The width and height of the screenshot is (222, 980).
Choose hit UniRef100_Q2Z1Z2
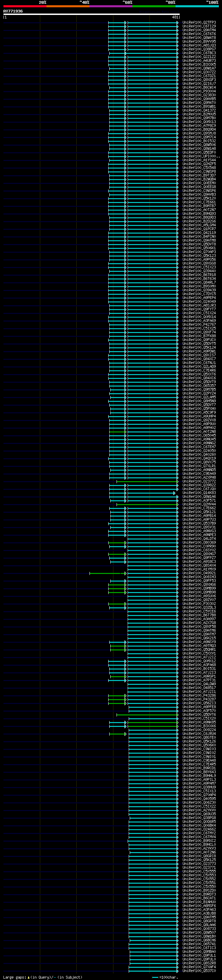[x=199, y=57]
